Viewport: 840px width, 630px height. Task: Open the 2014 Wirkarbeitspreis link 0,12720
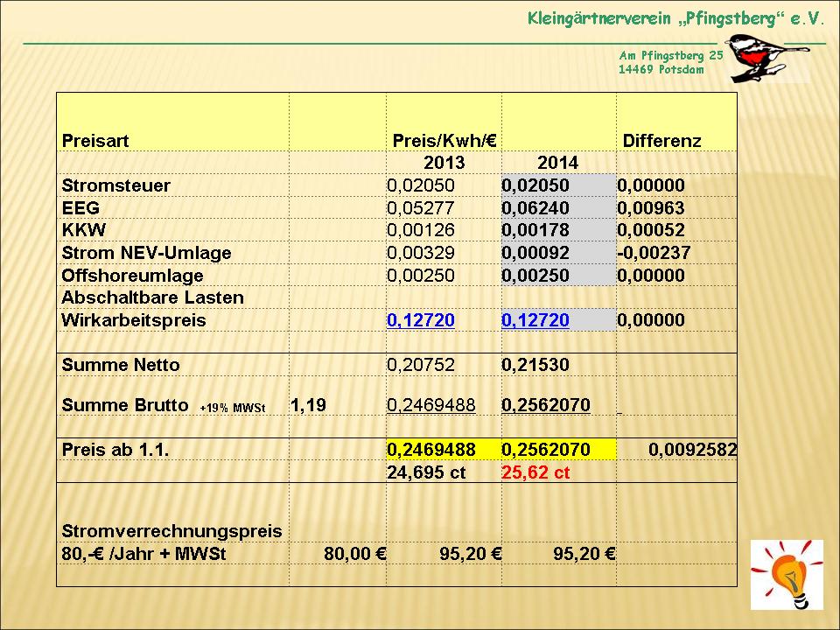click(x=535, y=320)
